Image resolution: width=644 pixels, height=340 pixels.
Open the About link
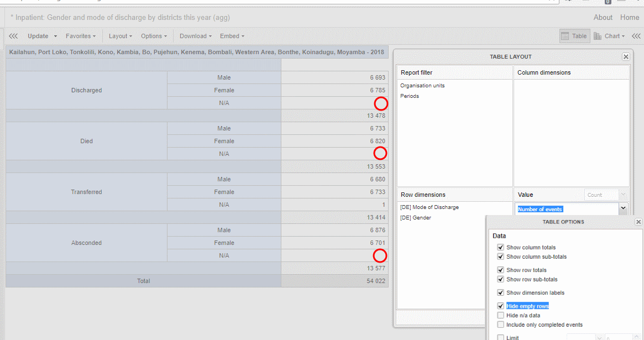pyautogui.click(x=603, y=17)
